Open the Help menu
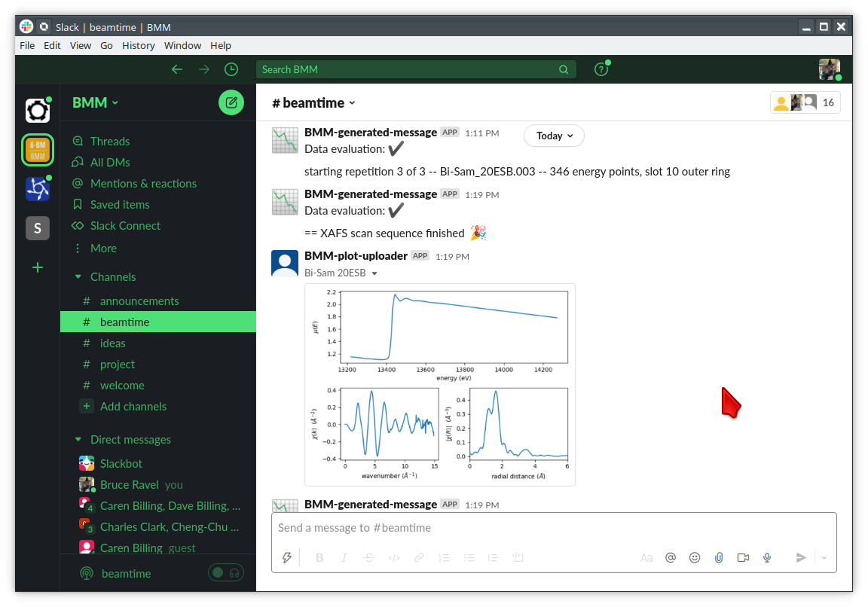Viewport: 868px width, 607px height. (220, 45)
